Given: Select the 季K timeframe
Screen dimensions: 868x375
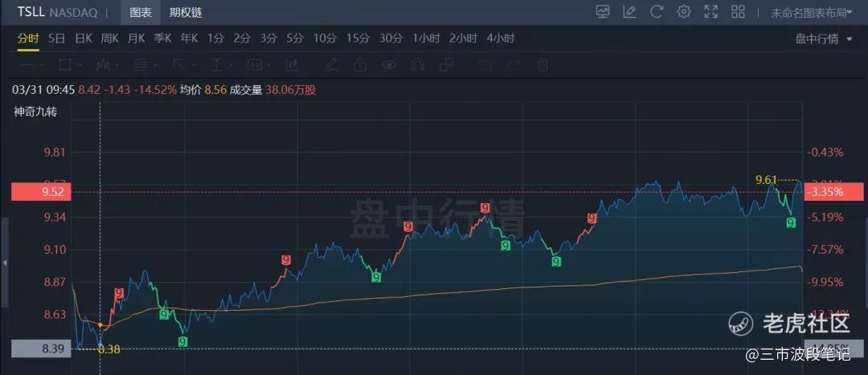Looking at the screenshot, I should click(x=162, y=39).
